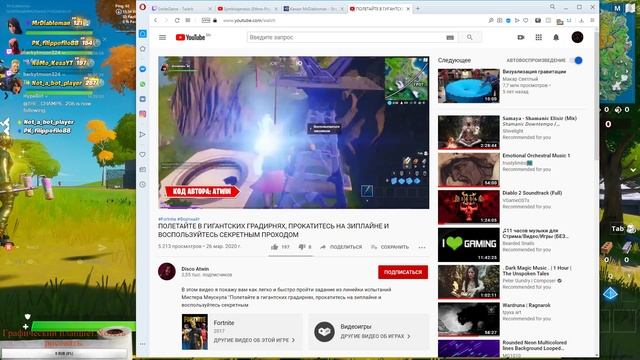Screen dimensions: 640x360
Task: Like the video with thumbs up
Action: (x=275, y=247)
